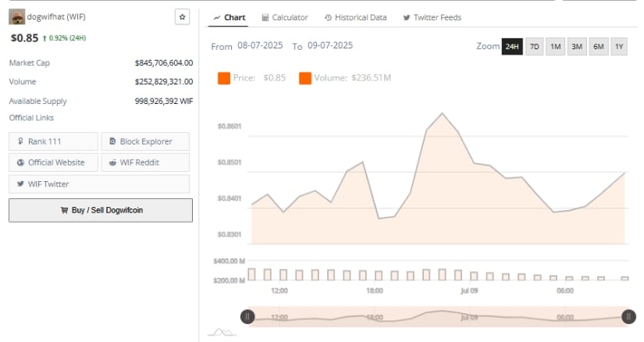
Task: Click the dogwifhat coin logo
Action: pyautogui.click(x=17, y=17)
